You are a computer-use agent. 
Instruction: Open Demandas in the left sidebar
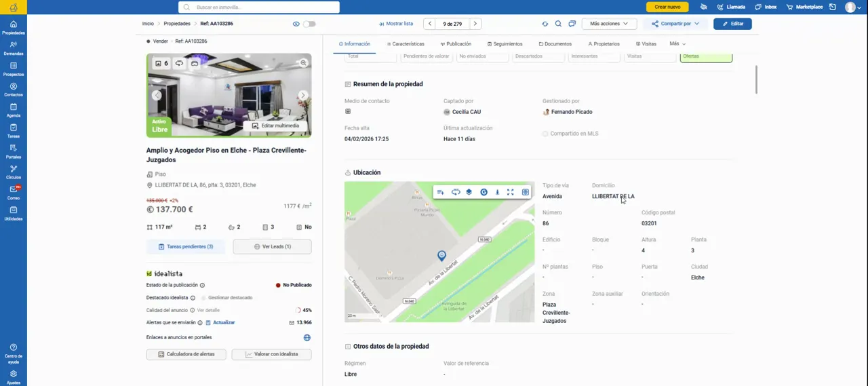tap(13, 48)
